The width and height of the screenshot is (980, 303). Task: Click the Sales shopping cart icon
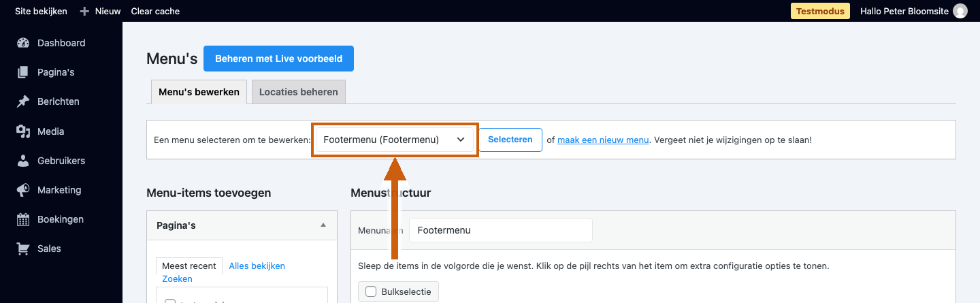click(x=23, y=249)
